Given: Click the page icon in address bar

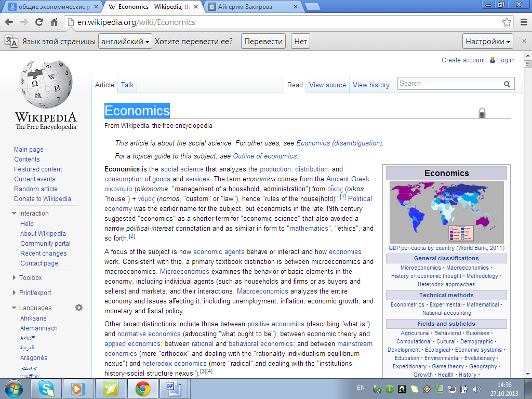Looking at the screenshot, I should [x=71, y=22].
